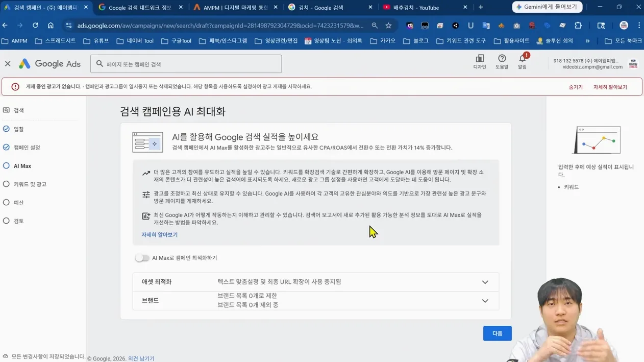Screen dimensions: 644x362
Task: Go back with the browser back arrow
Action: 5,26
